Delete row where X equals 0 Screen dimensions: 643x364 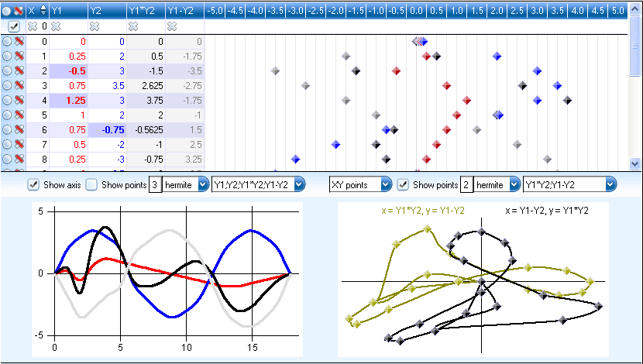click(19, 41)
